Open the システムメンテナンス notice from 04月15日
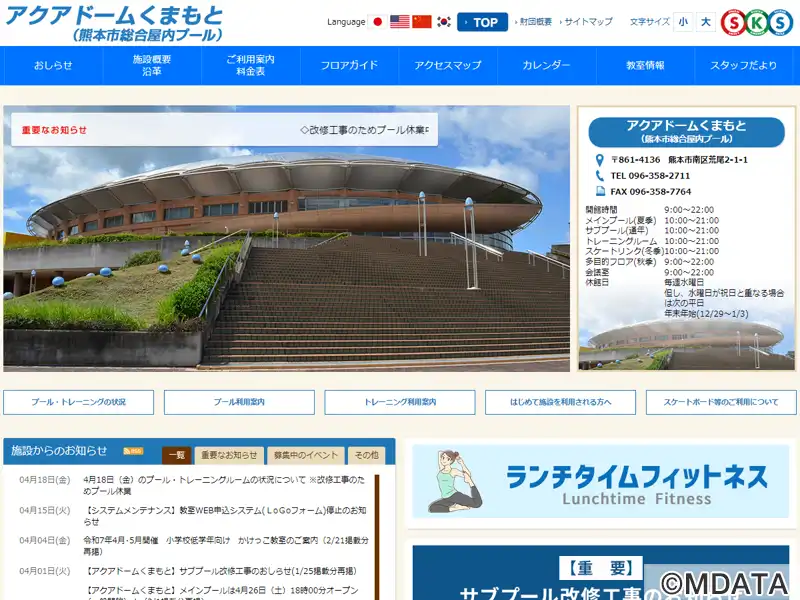800x600 pixels. (225, 516)
